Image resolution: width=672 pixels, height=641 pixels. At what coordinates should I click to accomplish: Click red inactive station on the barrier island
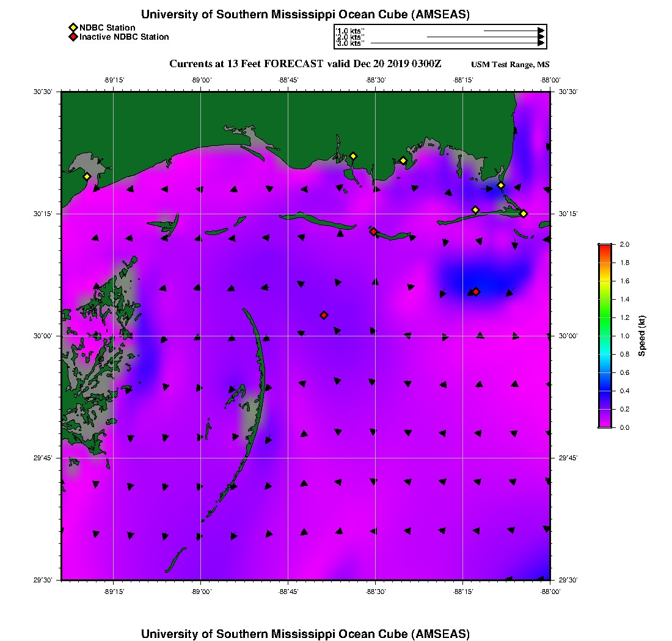tap(373, 231)
